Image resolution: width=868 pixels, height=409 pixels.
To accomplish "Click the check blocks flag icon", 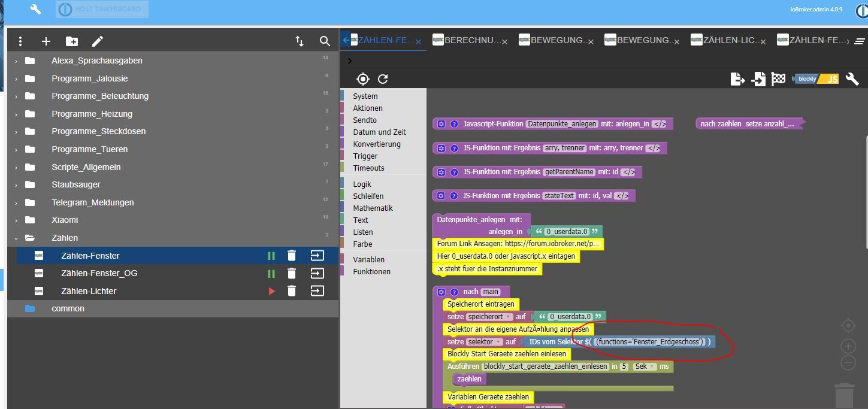I will [x=778, y=79].
